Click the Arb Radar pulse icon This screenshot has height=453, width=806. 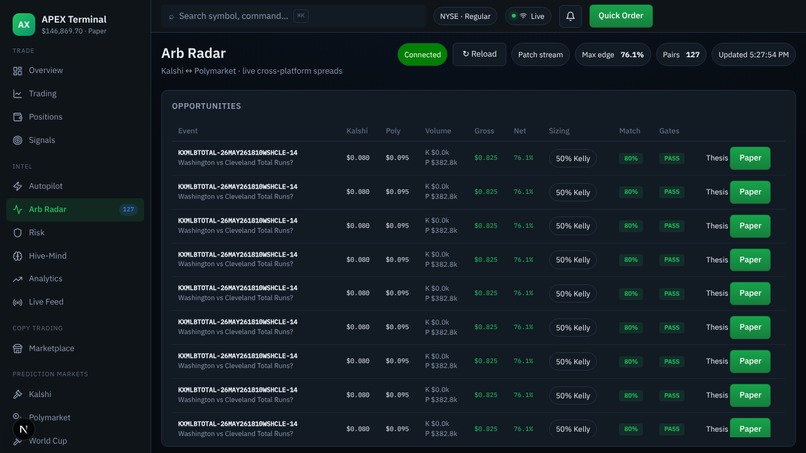click(17, 209)
